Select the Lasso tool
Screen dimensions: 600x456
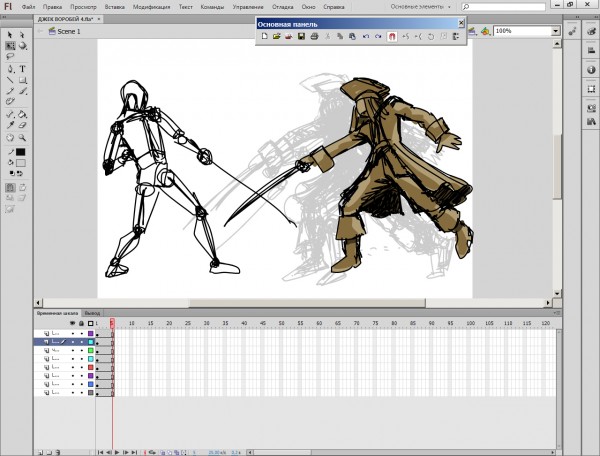click(10, 57)
